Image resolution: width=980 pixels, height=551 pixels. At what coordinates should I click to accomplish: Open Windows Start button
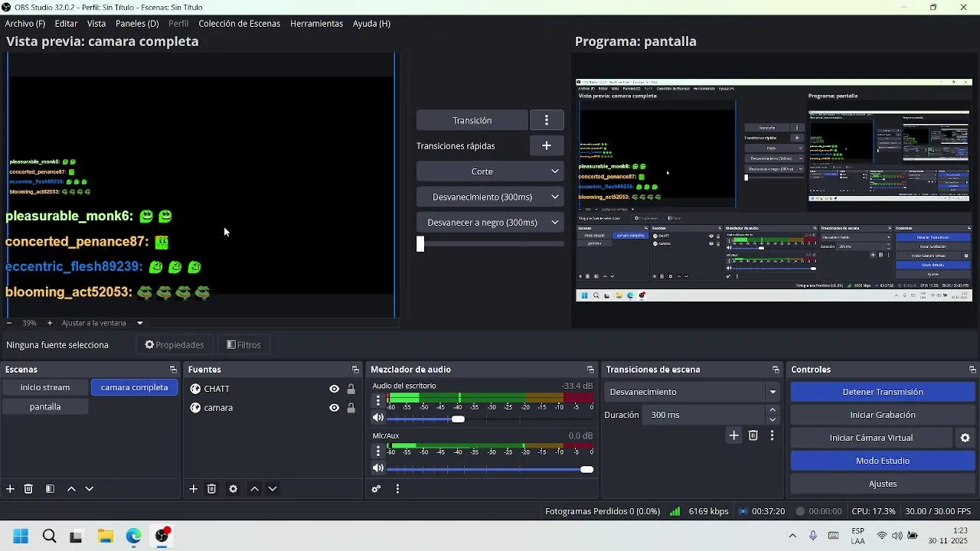pos(21,536)
